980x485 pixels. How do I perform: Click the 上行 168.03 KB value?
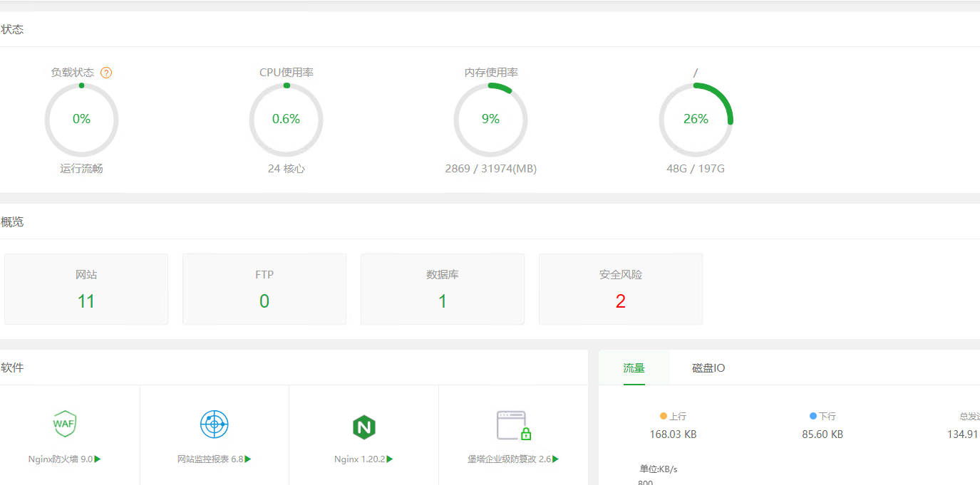673,434
